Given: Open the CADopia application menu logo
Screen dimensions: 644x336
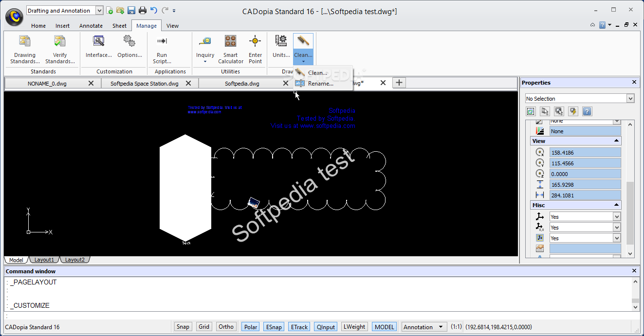Looking at the screenshot, I should [14, 17].
